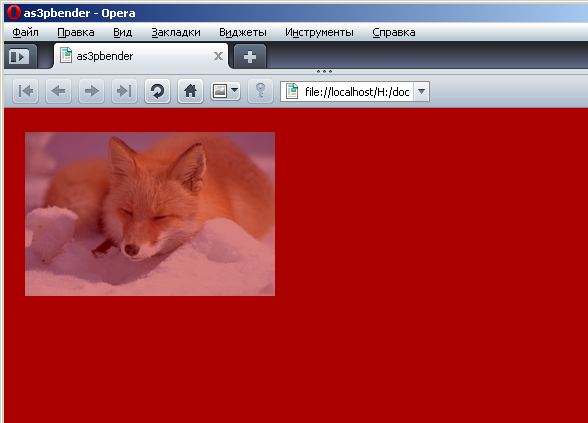
Task: Open a new tab with plus button
Action: tap(250, 57)
